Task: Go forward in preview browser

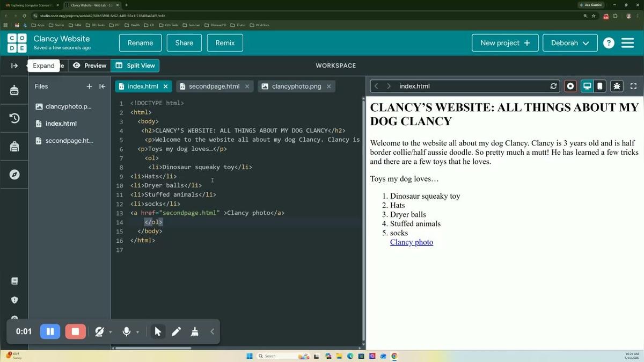Action: 389,86
